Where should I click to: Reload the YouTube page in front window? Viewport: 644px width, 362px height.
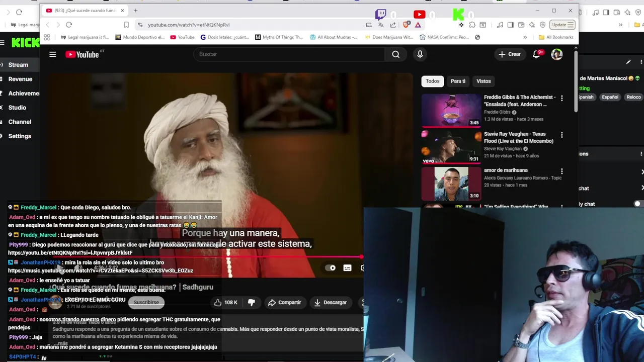click(x=69, y=25)
